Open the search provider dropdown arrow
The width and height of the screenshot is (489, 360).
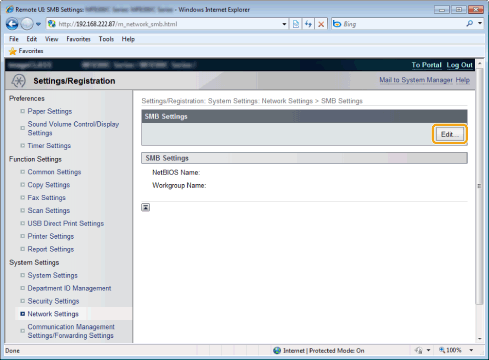point(480,24)
